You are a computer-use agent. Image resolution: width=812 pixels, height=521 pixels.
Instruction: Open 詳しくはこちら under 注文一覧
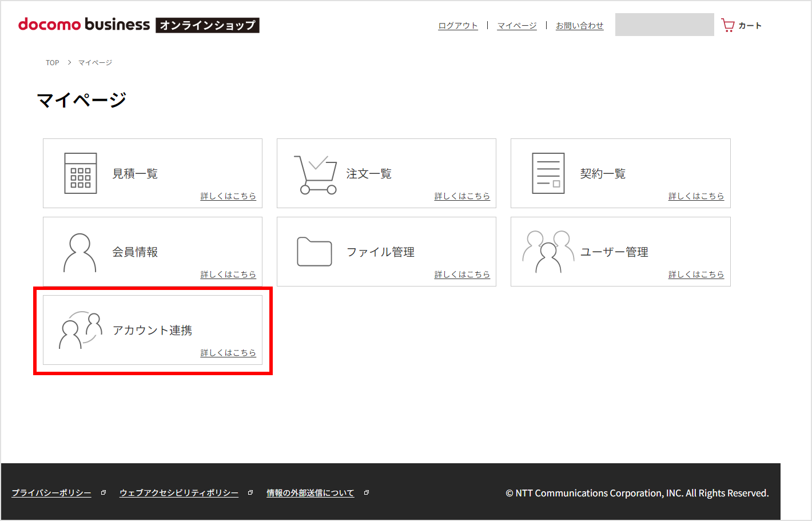[462, 196]
